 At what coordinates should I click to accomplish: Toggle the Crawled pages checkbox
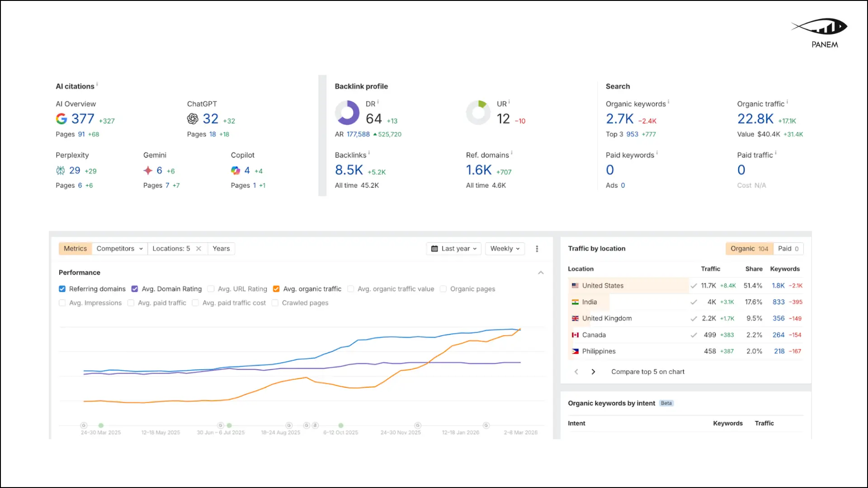[x=275, y=303]
